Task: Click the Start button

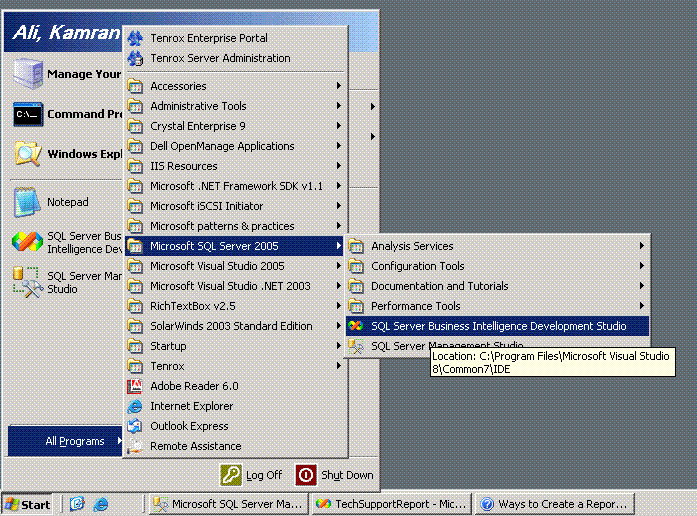Action: 27,504
